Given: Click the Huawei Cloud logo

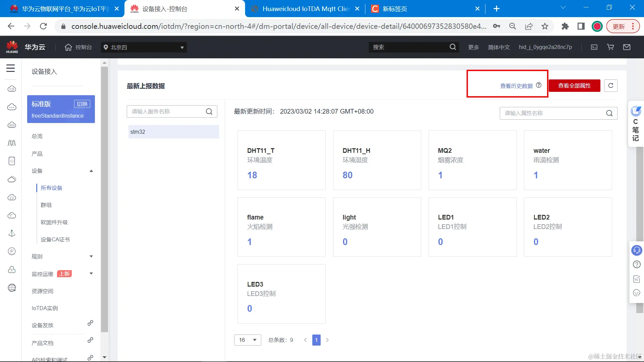Looking at the screenshot, I should (x=12, y=47).
